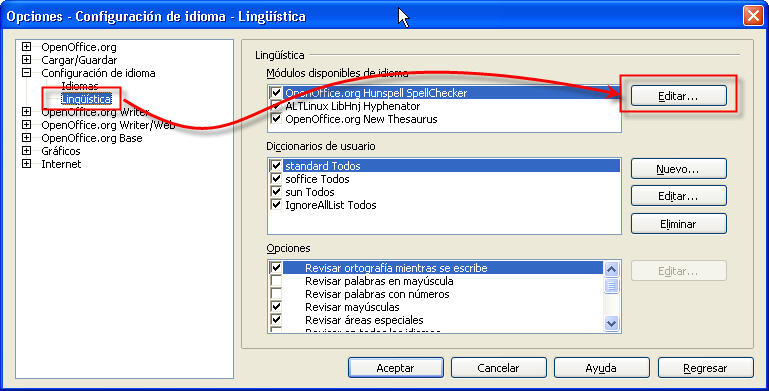Click Eliminar to remove dictionary

678,224
